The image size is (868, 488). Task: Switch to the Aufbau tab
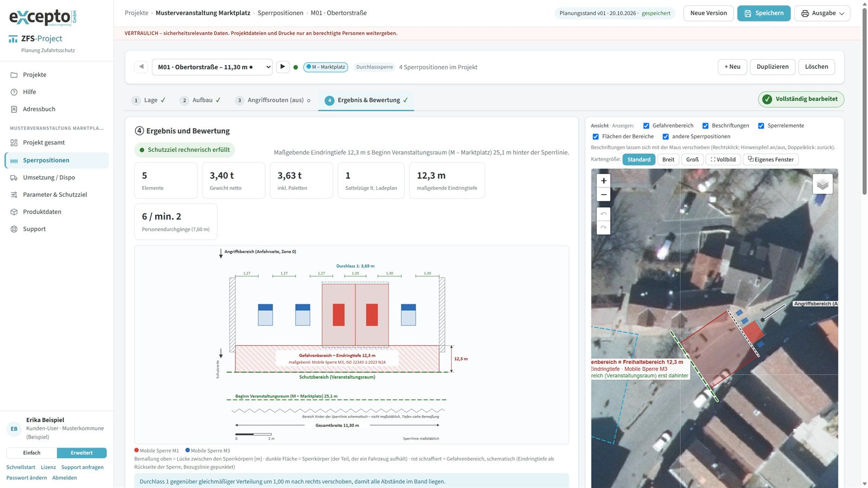(201, 100)
